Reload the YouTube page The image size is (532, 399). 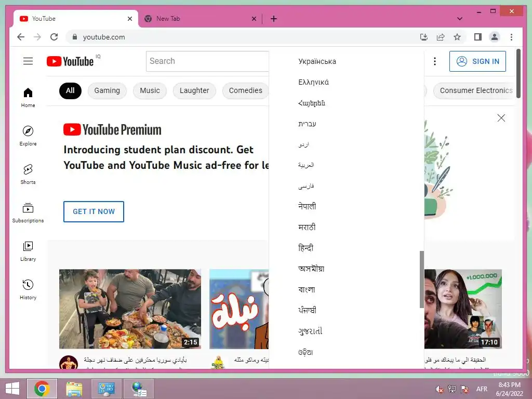pyautogui.click(x=54, y=37)
